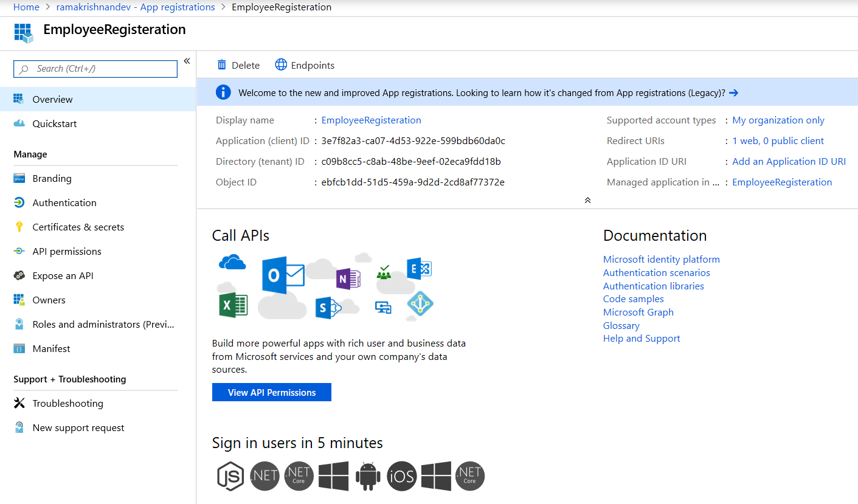Click the My organization only link
The image size is (858, 504).
click(x=778, y=120)
